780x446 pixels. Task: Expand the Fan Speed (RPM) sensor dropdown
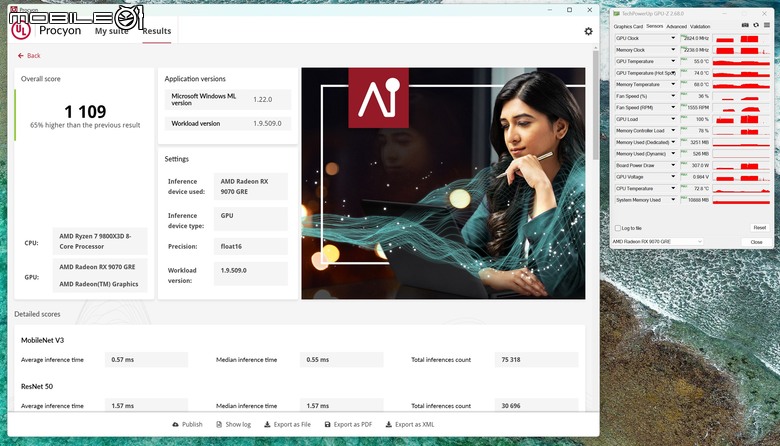click(673, 107)
